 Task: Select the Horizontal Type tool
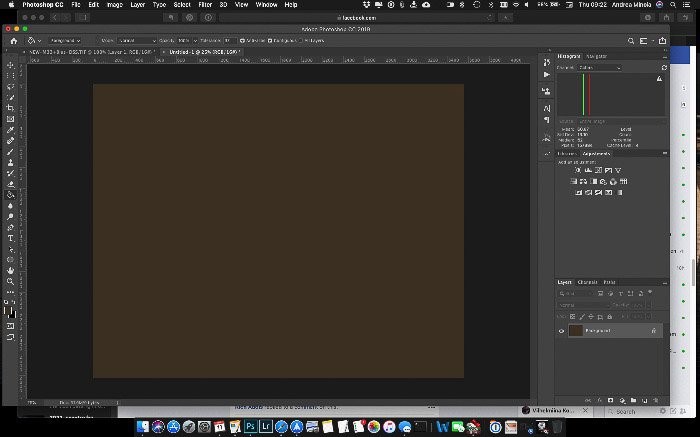10,238
